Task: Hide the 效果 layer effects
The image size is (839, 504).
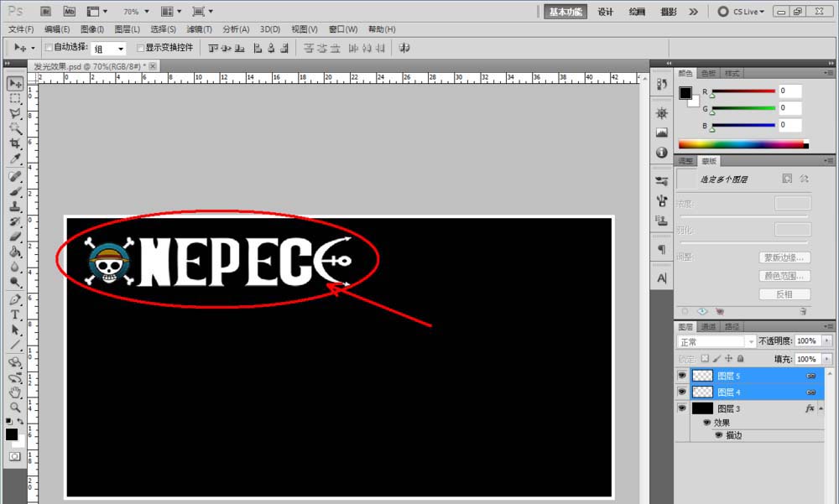Action: pos(706,423)
